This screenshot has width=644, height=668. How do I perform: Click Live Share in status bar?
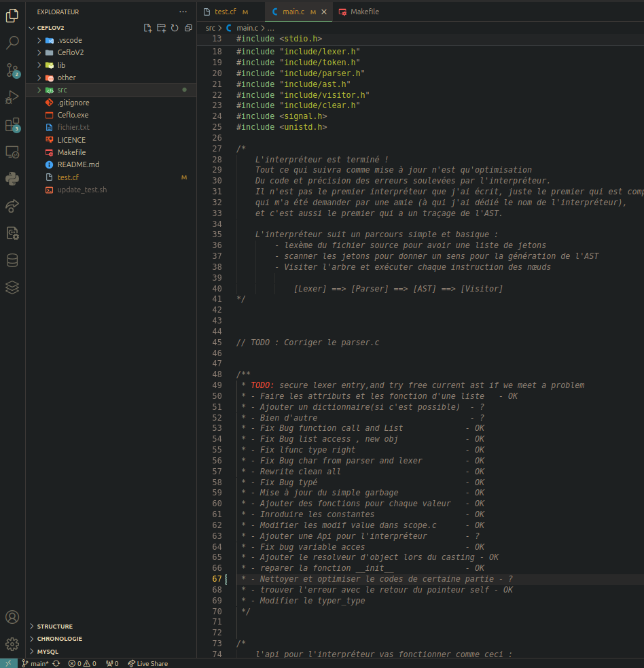(148, 663)
